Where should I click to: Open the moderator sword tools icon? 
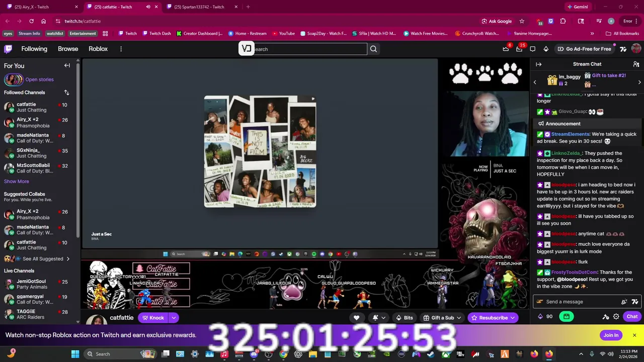[606, 317]
